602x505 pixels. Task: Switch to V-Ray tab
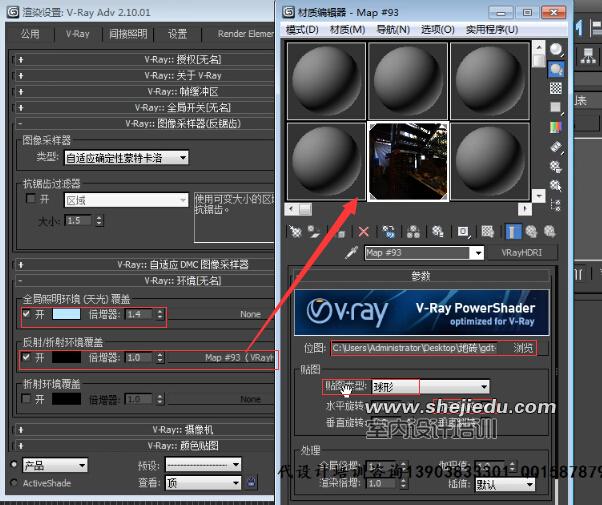pos(78,34)
